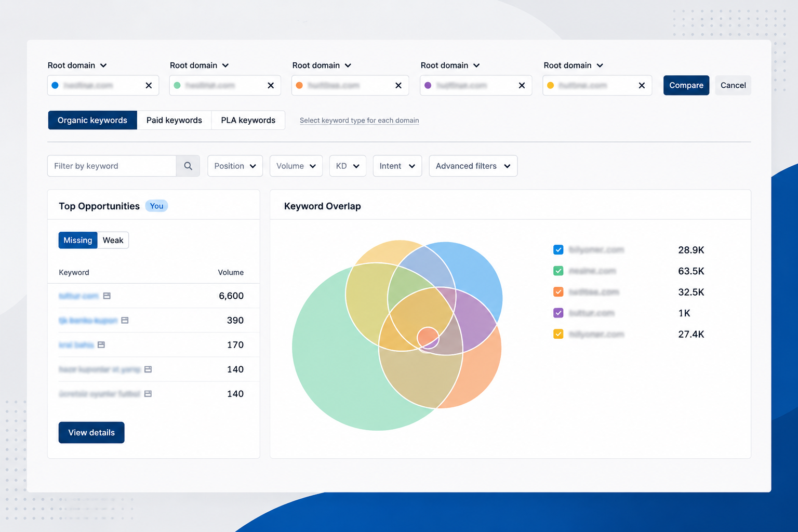Uncheck the blue checkbox for the 28.9K domain
The width and height of the screenshot is (798, 532).
click(x=558, y=250)
